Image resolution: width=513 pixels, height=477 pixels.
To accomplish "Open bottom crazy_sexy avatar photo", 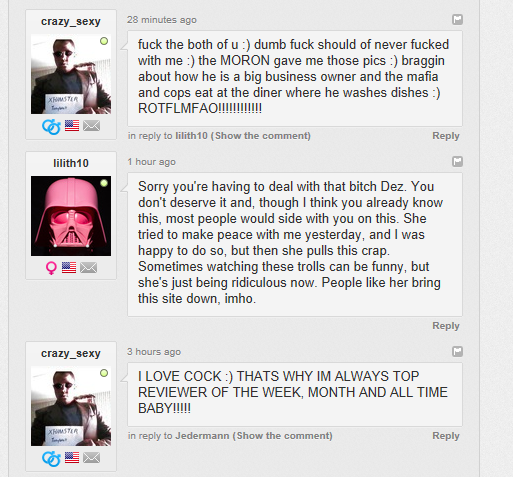I will pyautogui.click(x=71, y=406).
